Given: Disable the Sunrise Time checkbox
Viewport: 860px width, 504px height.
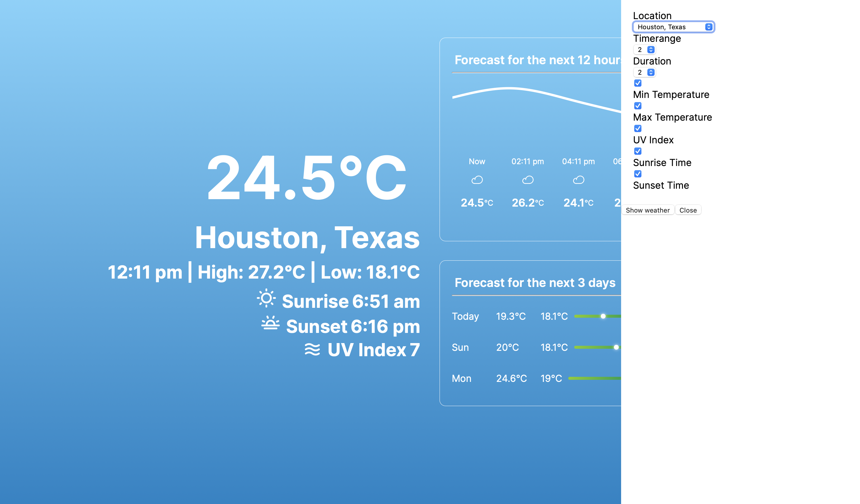Looking at the screenshot, I should [638, 151].
